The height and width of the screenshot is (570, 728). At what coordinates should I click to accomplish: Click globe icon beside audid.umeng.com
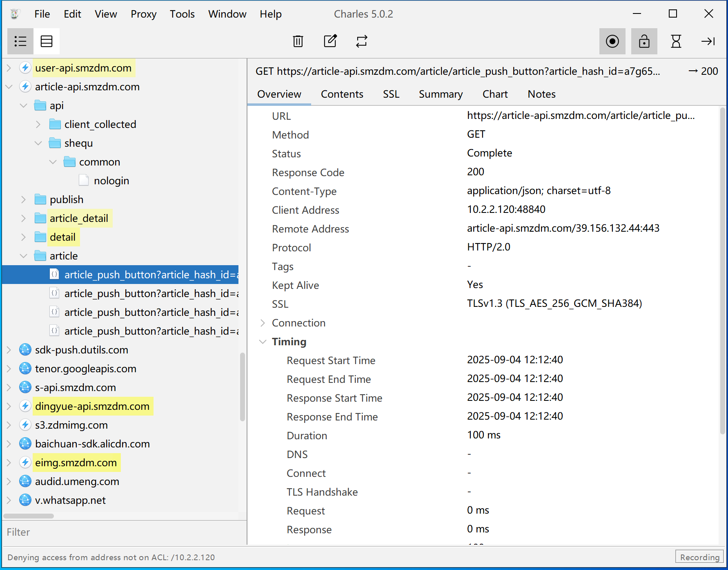pyautogui.click(x=25, y=481)
